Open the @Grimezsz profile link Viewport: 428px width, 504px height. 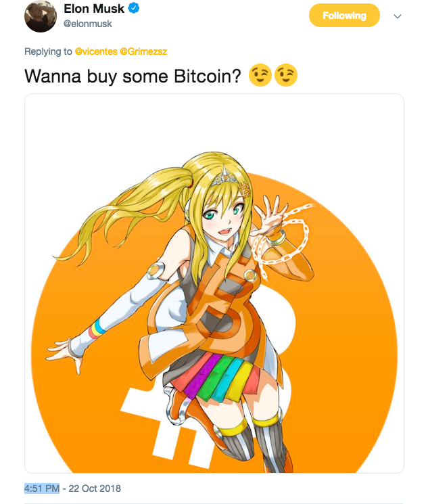click(143, 51)
